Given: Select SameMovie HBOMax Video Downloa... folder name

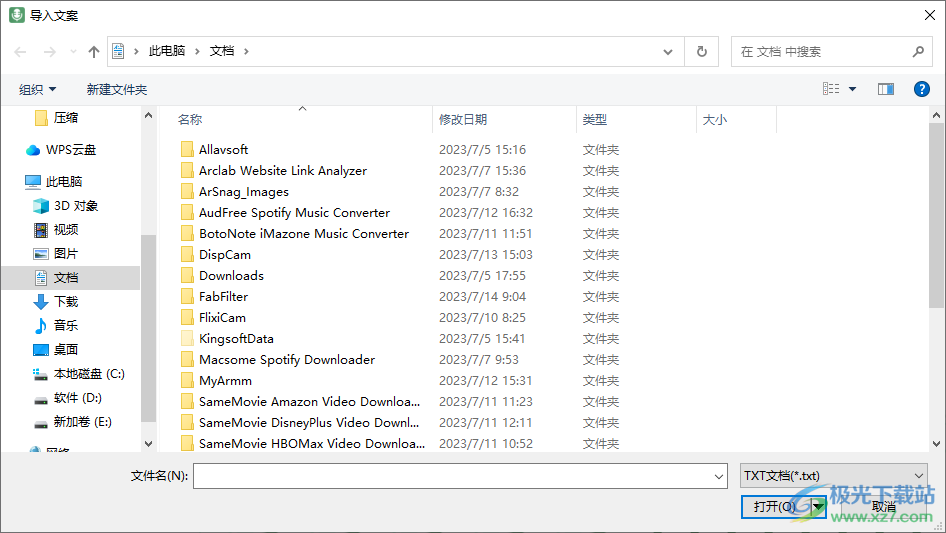Looking at the screenshot, I should tap(312, 444).
